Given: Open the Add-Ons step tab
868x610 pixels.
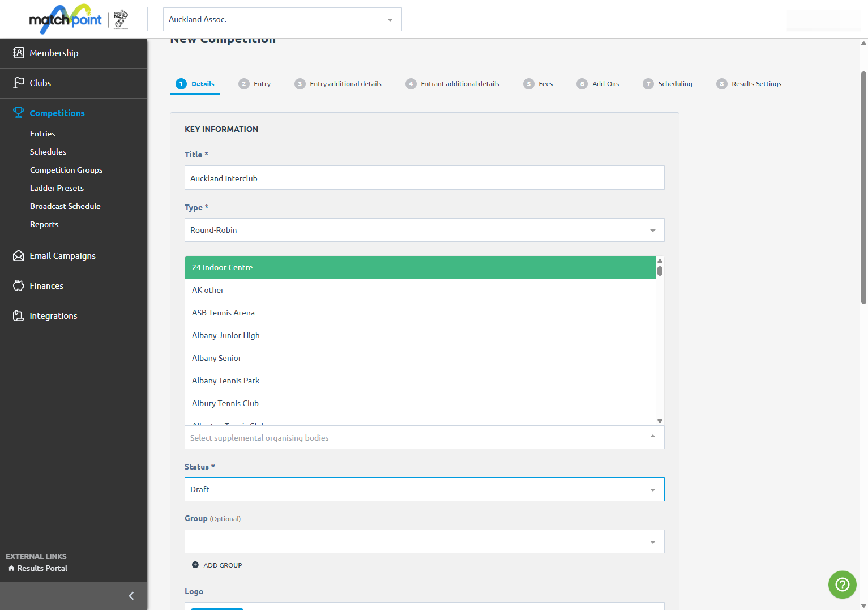Looking at the screenshot, I should [x=598, y=84].
